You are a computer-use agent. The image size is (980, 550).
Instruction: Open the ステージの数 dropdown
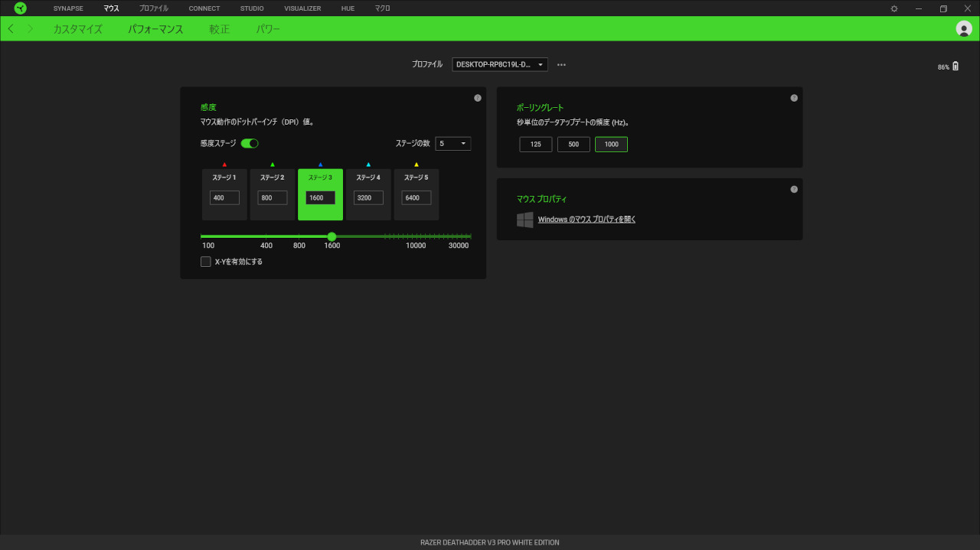(453, 143)
